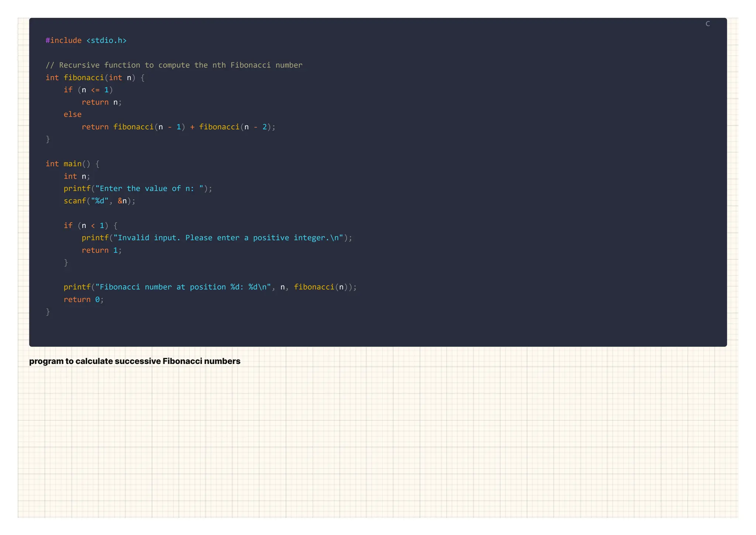Click the 'return 0;' line
This screenshot has height=535, width=756.
[84, 300]
